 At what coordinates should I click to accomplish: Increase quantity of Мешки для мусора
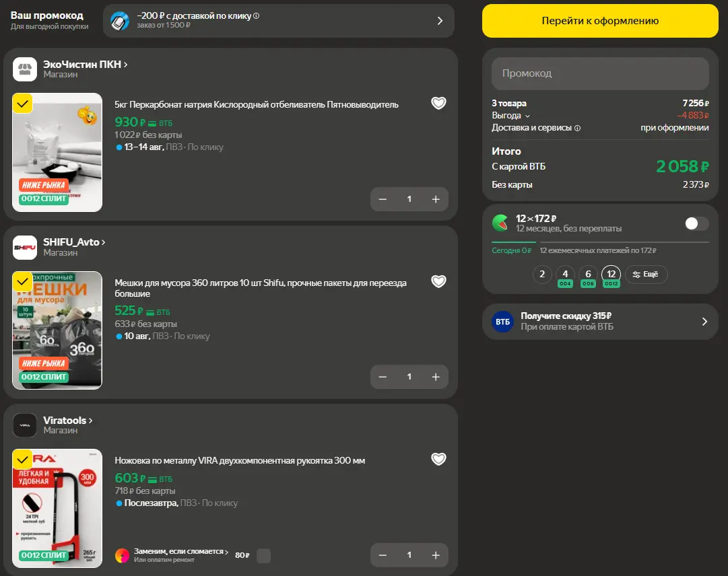click(x=436, y=377)
